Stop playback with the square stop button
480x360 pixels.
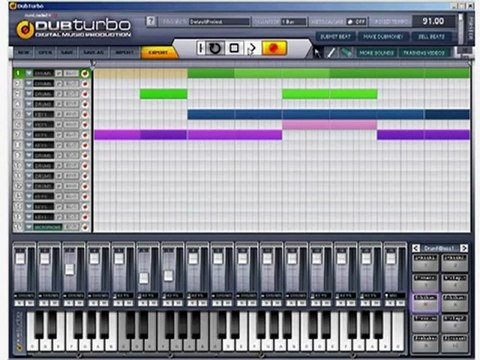point(234,48)
